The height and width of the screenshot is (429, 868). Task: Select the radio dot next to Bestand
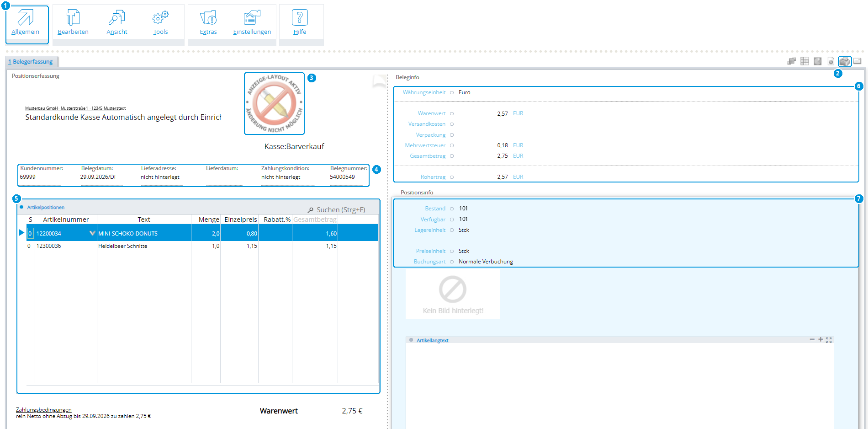pos(452,209)
